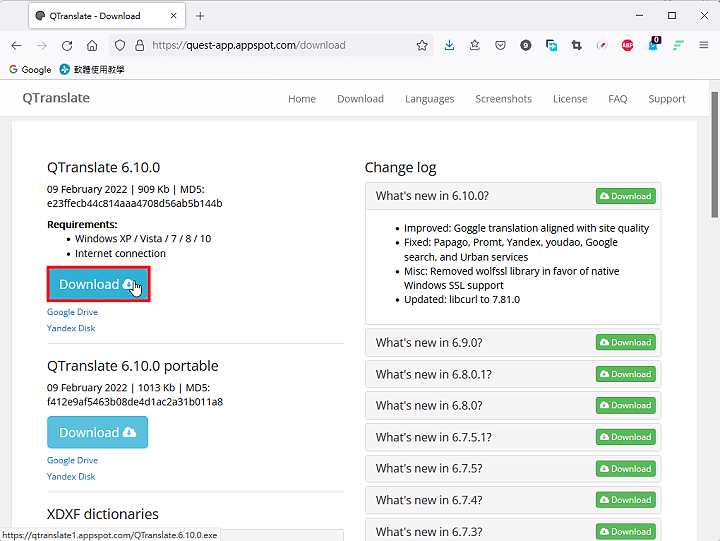
Task: Click green Download button for 6.7.4
Action: pos(625,500)
